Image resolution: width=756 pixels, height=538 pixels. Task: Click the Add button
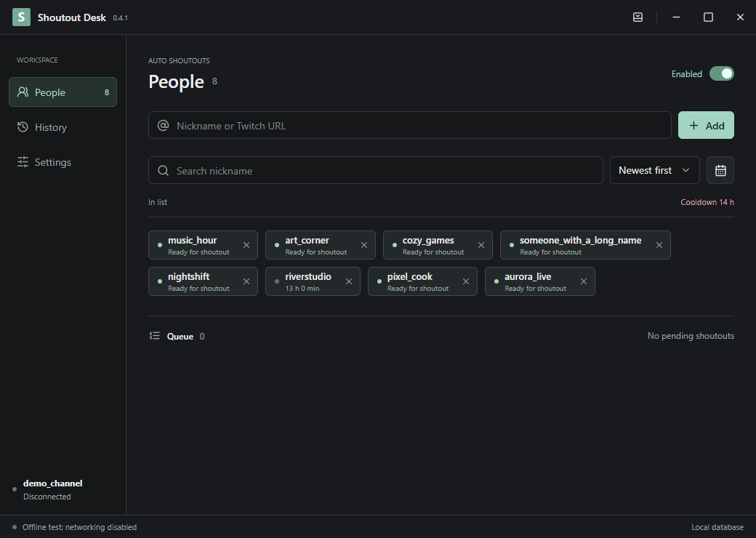(706, 125)
